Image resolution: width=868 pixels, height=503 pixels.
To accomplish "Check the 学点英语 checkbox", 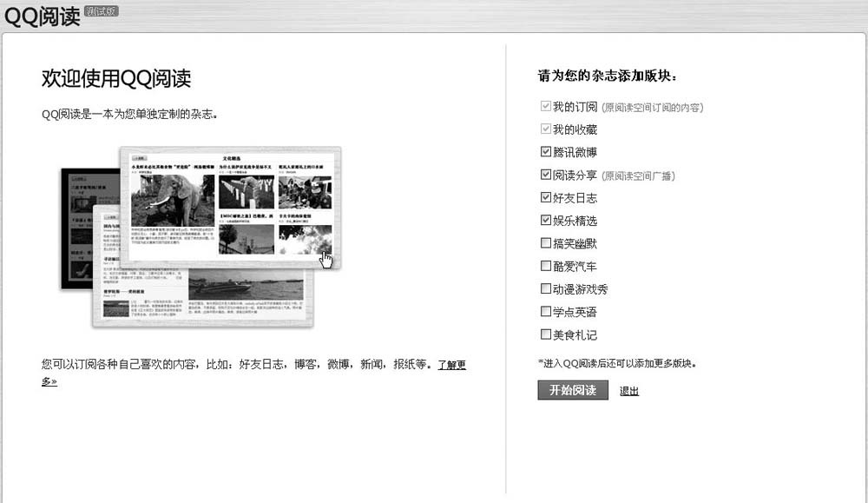I will click(545, 311).
